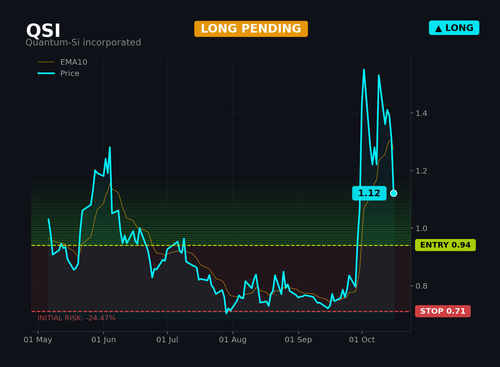Click the 01 May date axis label
The height and width of the screenshot is (367, 500).
[x=38, y=340]
